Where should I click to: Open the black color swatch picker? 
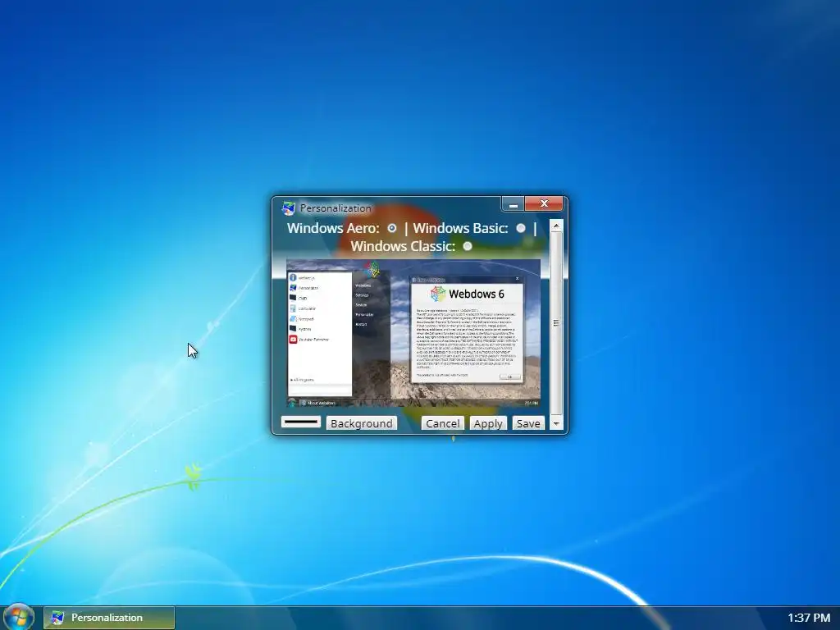click(x=301, y=422)
